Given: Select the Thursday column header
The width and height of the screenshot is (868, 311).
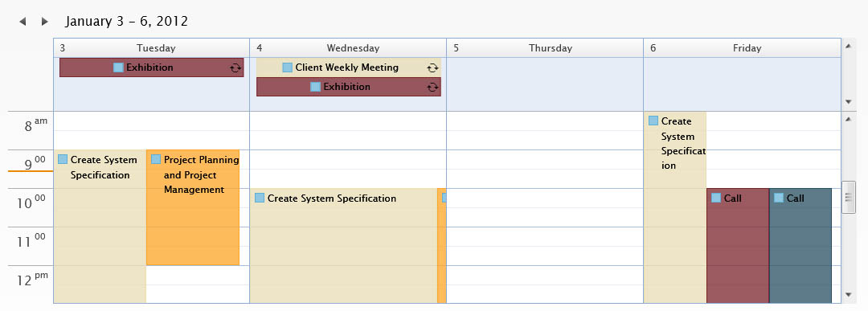Looking at the screenshot, I should point(545,48).
